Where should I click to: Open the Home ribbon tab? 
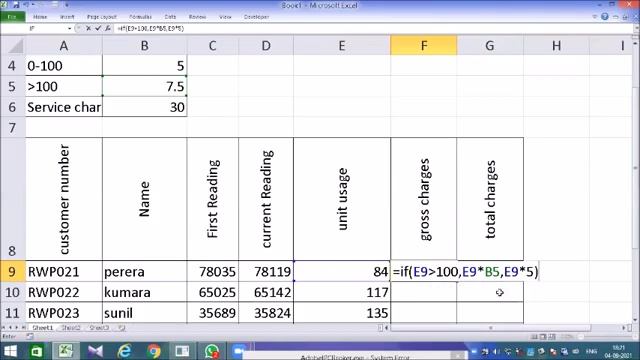pos(40,17)
